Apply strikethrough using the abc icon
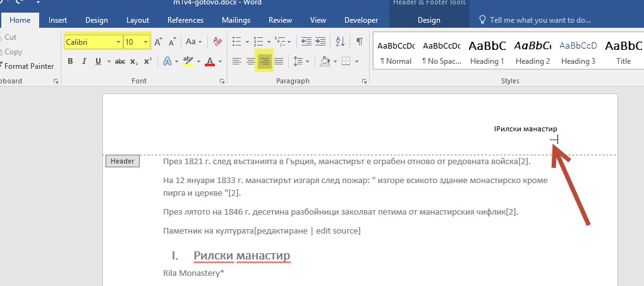Screen dimensions: 644x286 [x=120, y=61]
